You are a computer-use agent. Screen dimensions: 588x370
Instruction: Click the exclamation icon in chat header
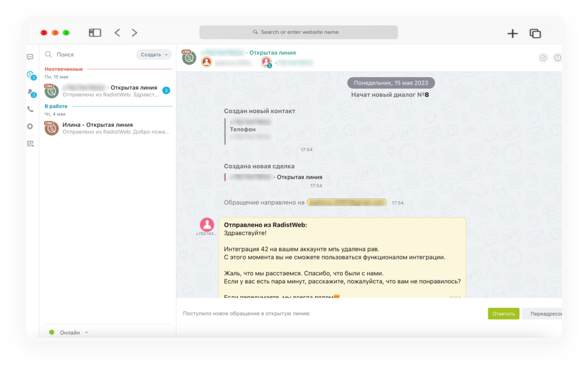coord(558,58)
